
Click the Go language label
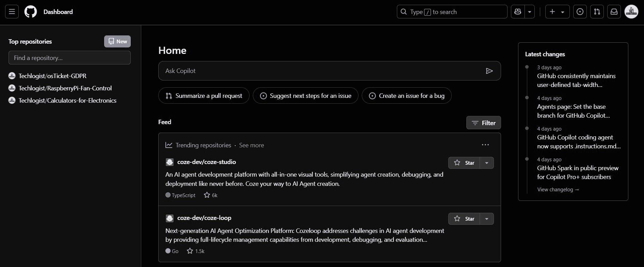coord(172,251)
